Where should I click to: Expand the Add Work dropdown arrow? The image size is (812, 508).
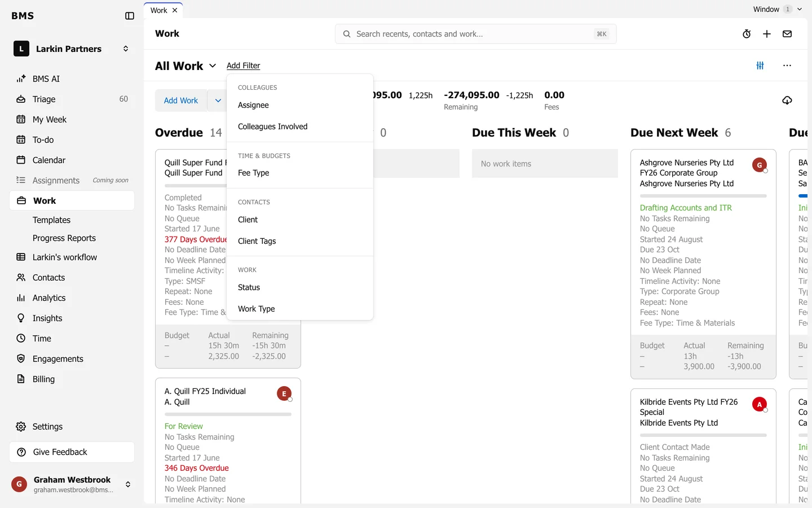pos(218,100)
